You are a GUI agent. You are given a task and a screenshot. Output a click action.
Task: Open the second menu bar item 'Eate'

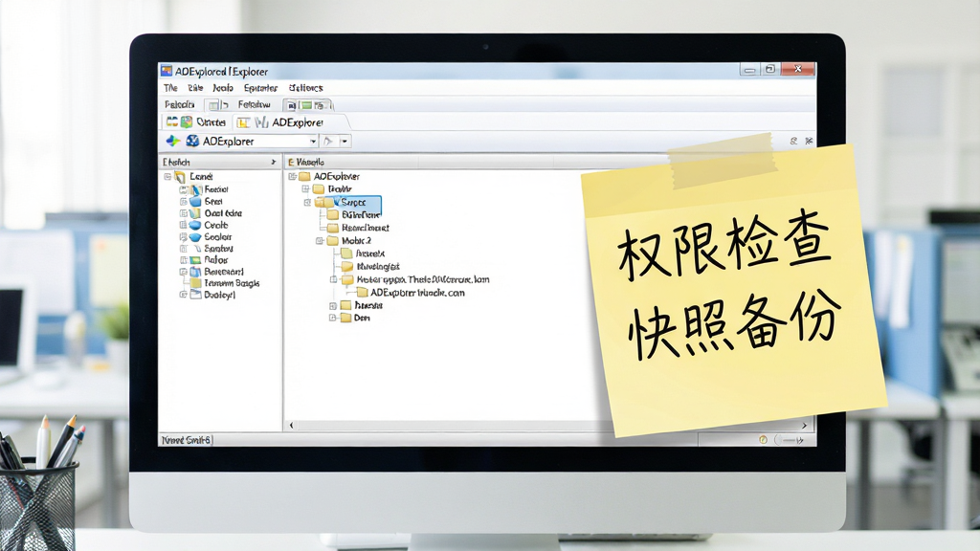(195, 88)
